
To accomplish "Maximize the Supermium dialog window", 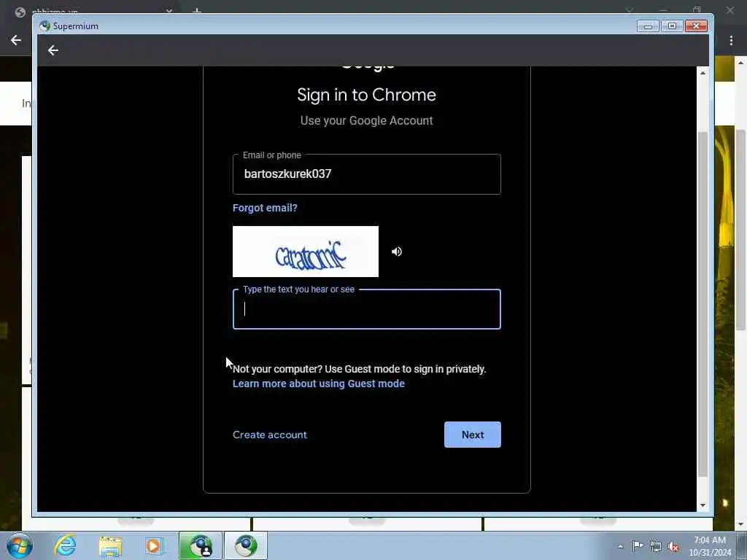I will 672,26.
